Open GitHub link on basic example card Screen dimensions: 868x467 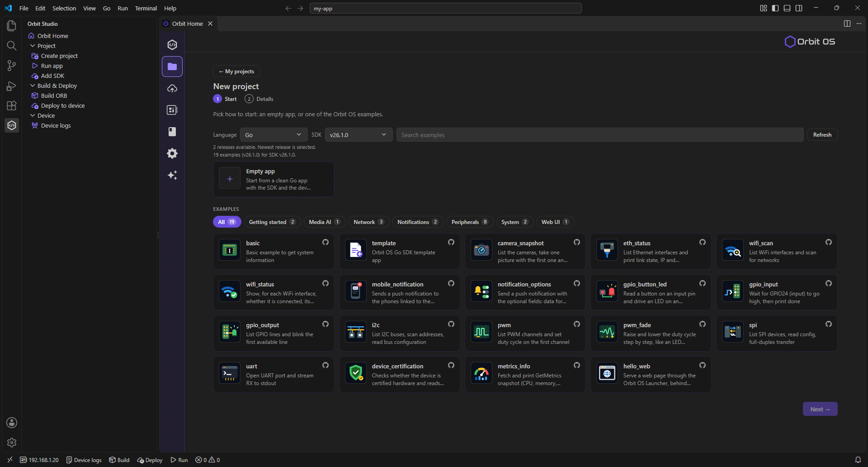[325, 242]
